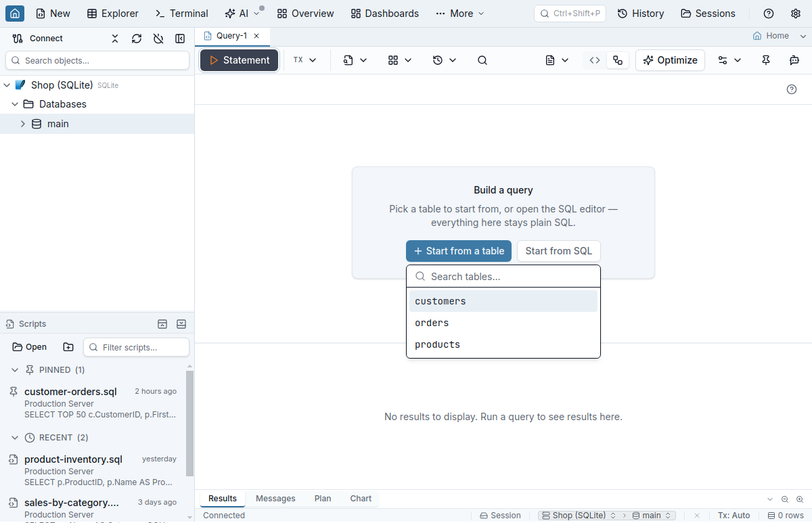Click Start from a table button

(x=459, y=251)
